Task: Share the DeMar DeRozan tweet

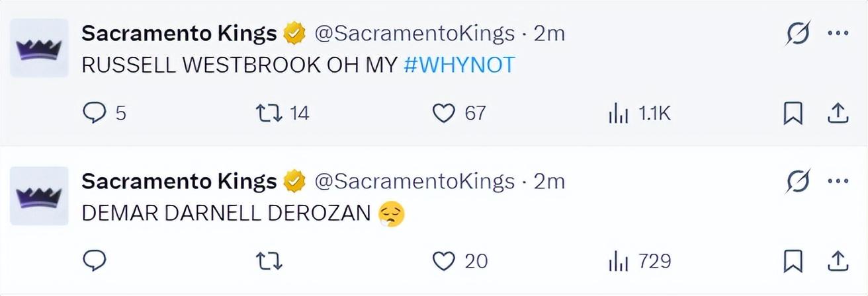Action: click(x=838, y=261)
